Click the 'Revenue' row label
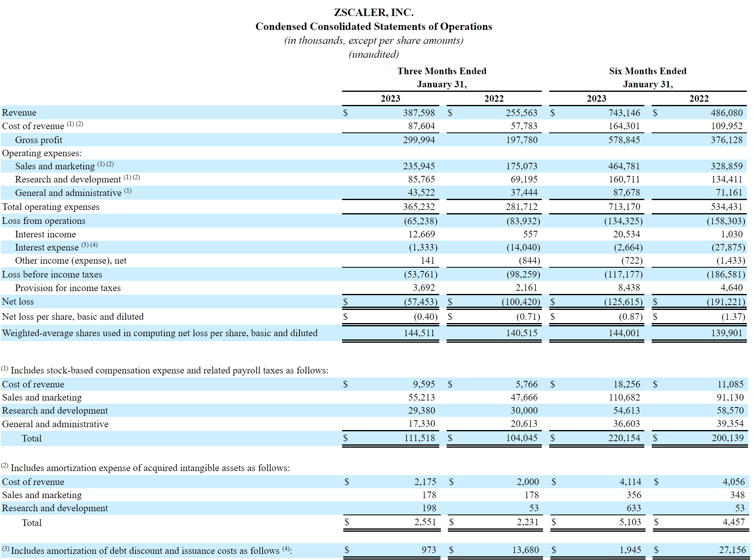Viewport: 753px width, 560px height. click(19, 112)
